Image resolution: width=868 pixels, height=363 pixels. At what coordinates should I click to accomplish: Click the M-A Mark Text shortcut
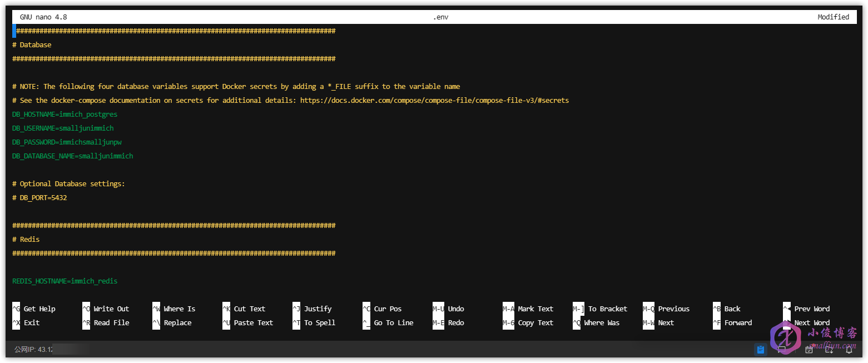pos(528,309)
